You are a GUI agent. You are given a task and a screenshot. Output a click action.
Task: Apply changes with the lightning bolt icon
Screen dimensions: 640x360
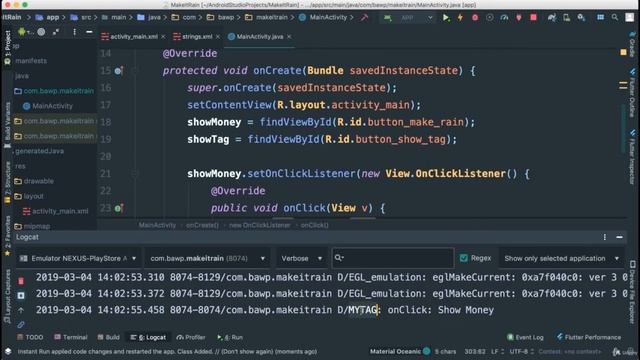[460, 18]
